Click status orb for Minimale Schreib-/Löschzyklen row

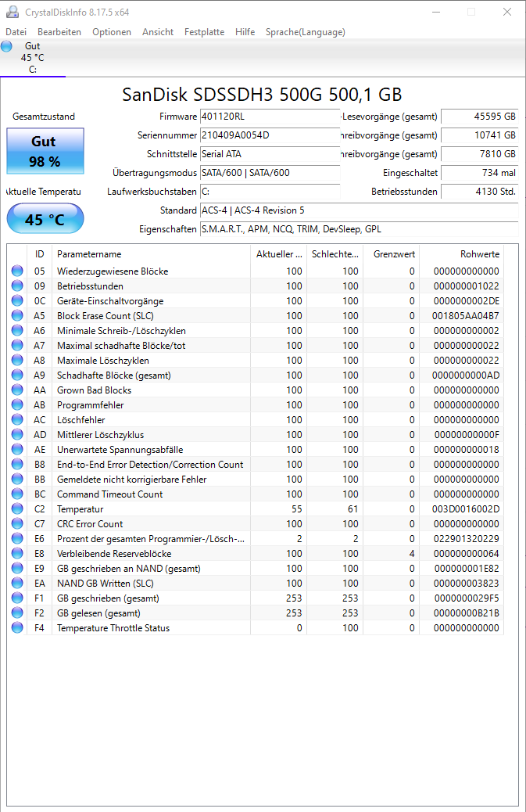point(17,330)
